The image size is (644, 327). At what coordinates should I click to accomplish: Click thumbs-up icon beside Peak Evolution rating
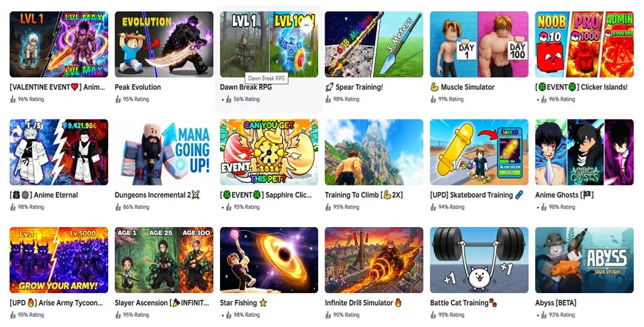(118, 99)
